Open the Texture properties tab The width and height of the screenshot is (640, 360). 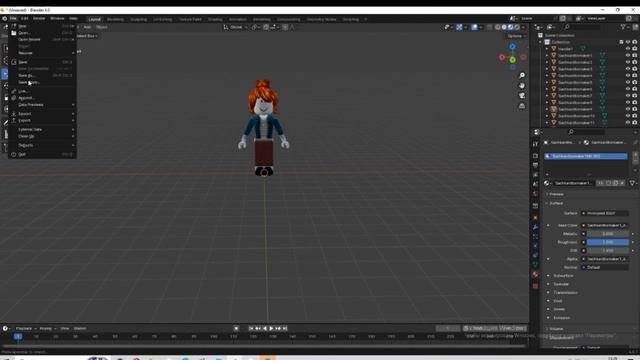coord(536,286)
